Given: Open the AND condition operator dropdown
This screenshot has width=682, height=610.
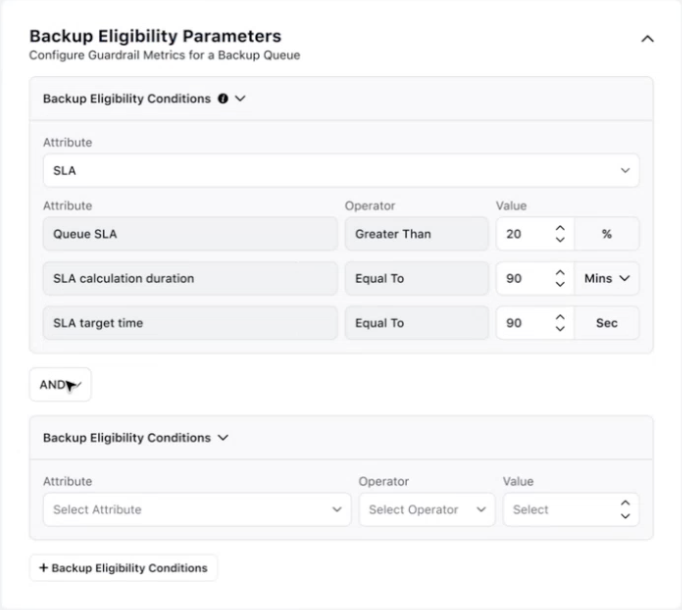Looking at the screenshot, I should point(60,385).
